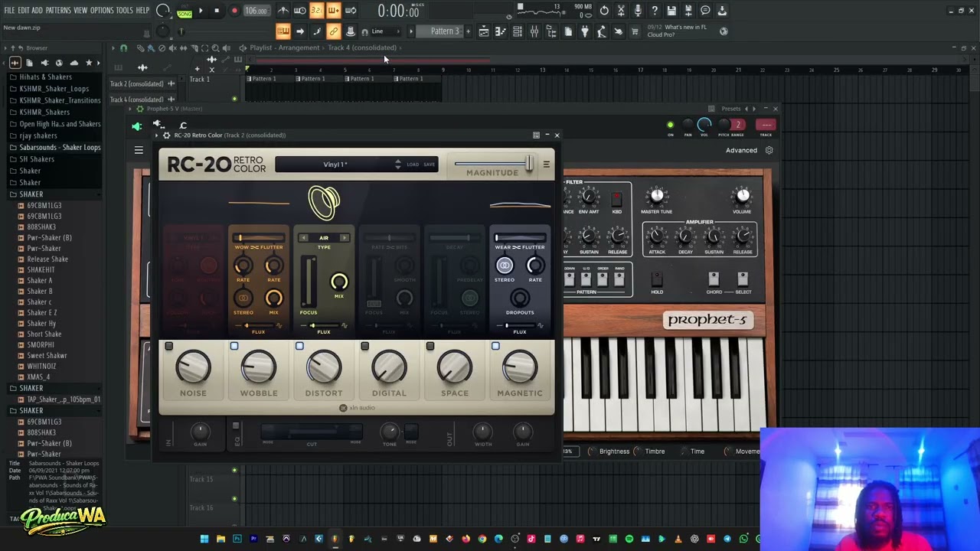The width and height of the screenshot is (980, 551).
Task: Open the FILE menu
Action: click(9, 11)
